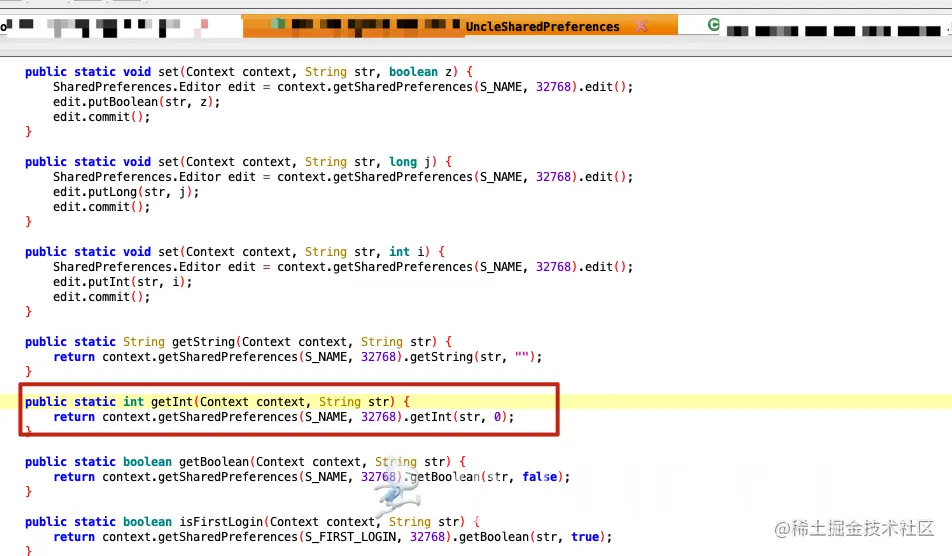Screen dimensions: 952x556
Task: Click the set method signature with boolean z
Action: tap(249, 72)
